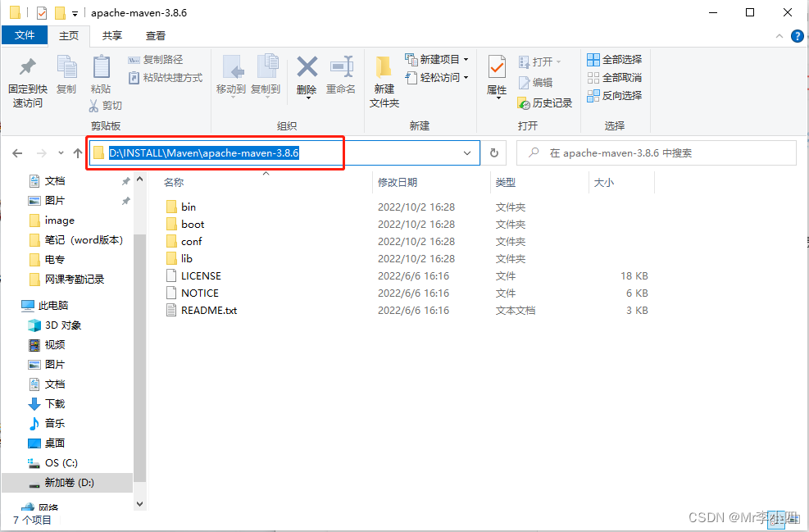Click the sidebar scroll down arrow
The height and width of the screenshot is (532, 809).
(x=140, y=503)
